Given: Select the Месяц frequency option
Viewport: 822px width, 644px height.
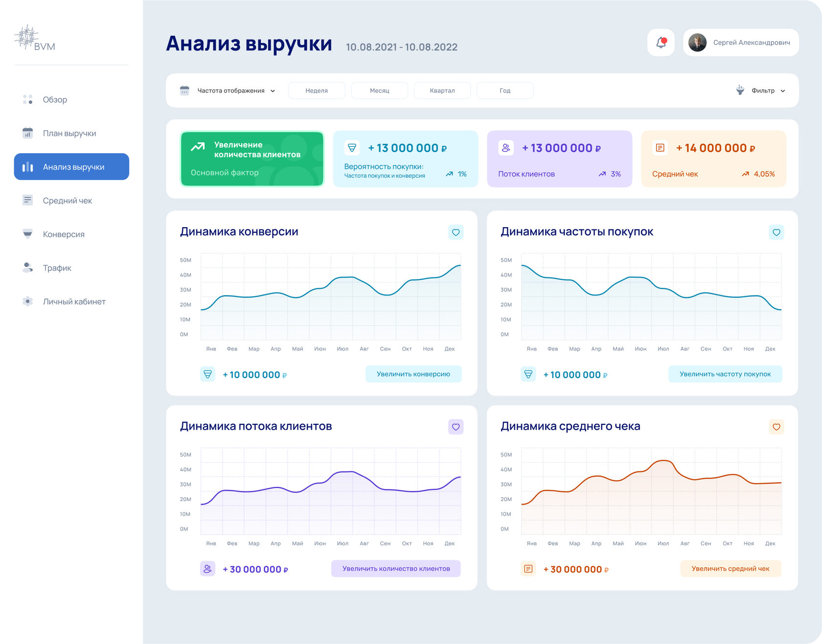Looking at the screenshot, I should (380, 91).
